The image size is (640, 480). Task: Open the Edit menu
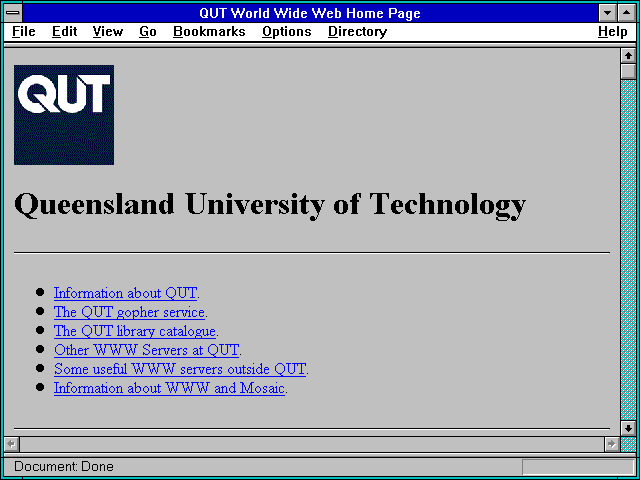pos(64,32)
